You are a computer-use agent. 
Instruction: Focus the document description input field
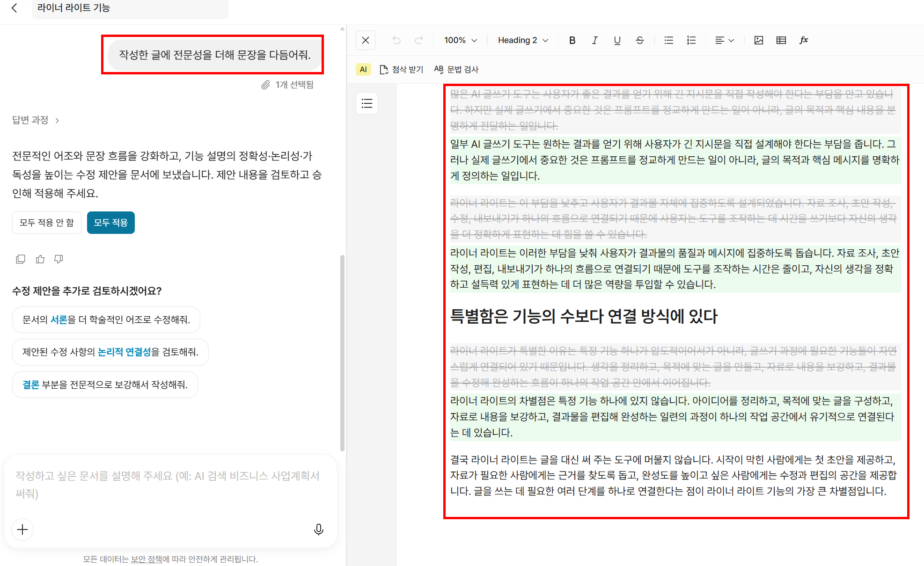point(170,484)
